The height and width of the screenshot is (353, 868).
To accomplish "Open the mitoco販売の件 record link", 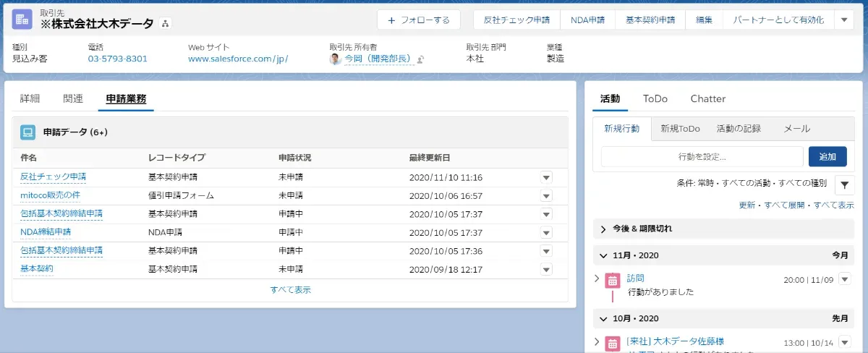I will [50, 195].
